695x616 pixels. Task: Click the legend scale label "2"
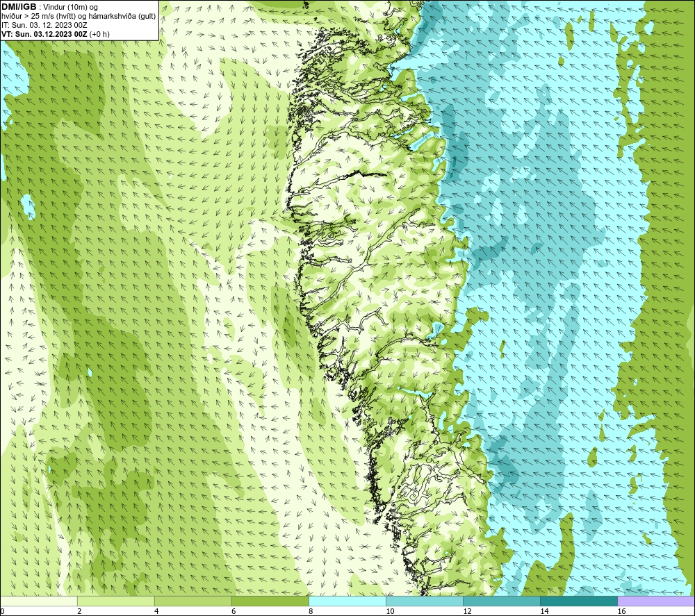79,612
